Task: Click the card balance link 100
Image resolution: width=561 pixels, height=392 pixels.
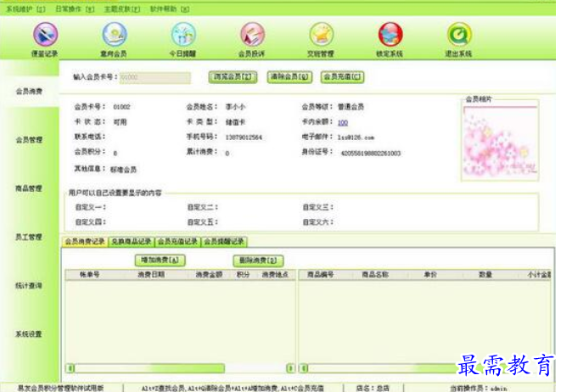Action: point(343,123)
